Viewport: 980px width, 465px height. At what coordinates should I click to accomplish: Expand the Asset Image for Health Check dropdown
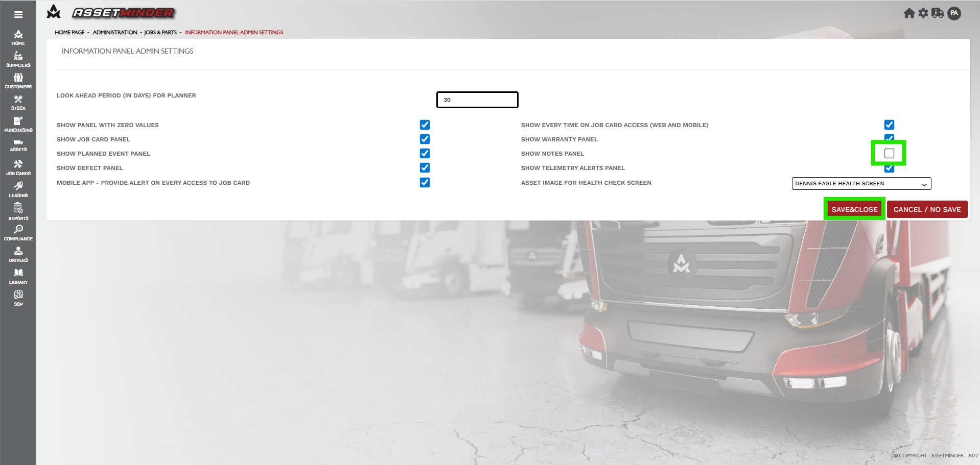861,184
